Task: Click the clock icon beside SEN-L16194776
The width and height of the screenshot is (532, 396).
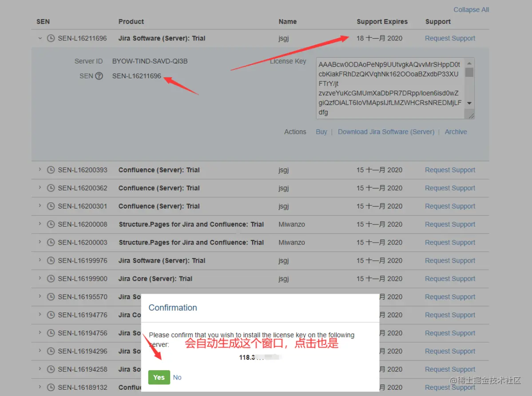Action: click(51, 315)
